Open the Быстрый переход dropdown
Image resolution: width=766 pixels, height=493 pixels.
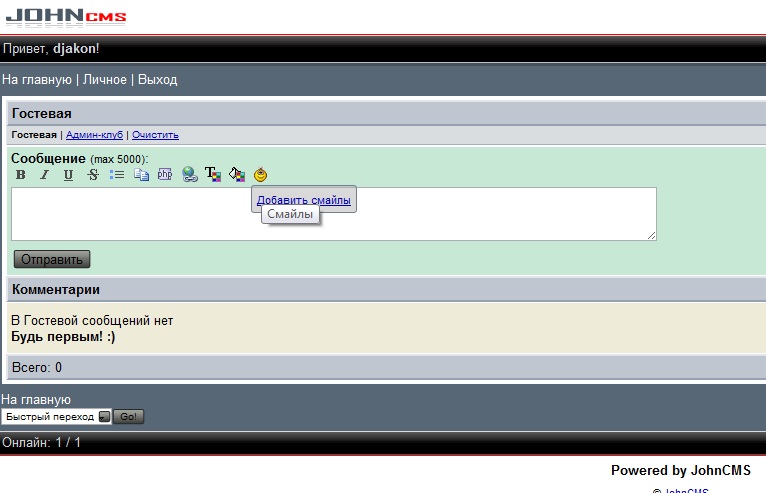coord(56,417)
